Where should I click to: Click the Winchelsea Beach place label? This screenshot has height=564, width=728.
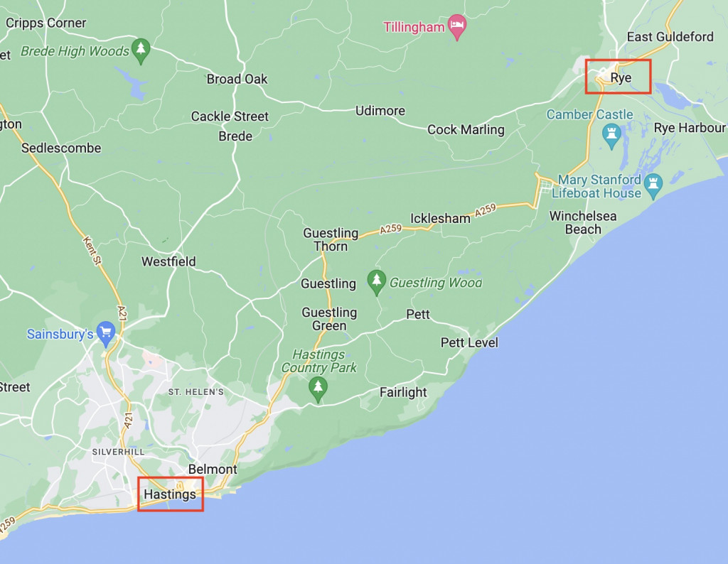click(583, 222)
